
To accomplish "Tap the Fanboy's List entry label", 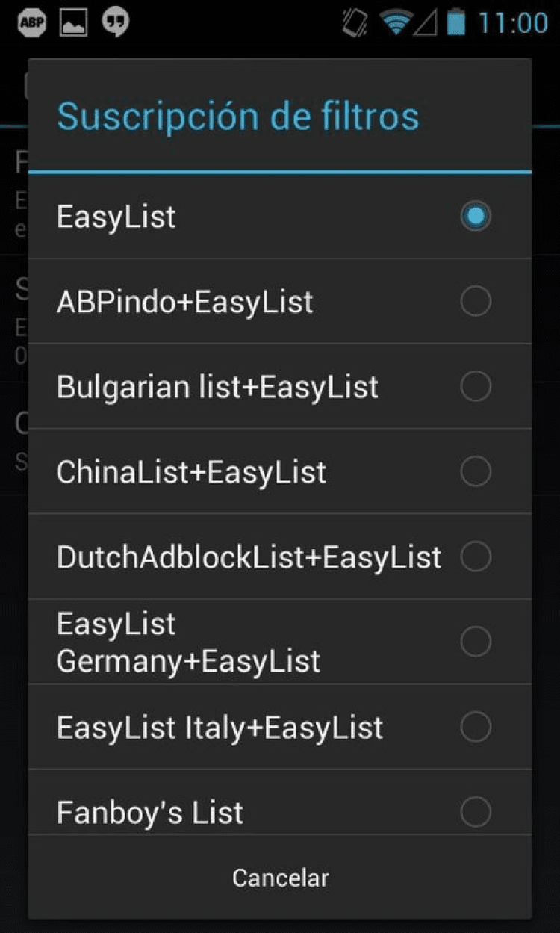I will [x=150, y=812].
